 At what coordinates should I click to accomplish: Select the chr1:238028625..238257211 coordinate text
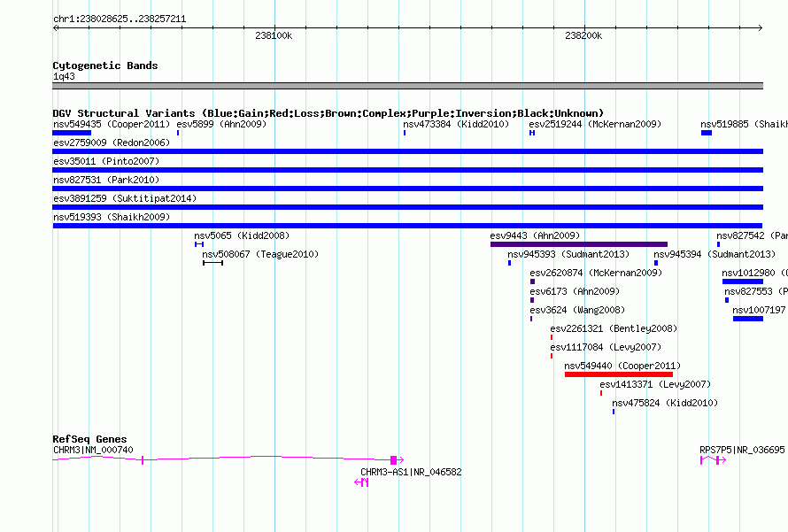(x=120, y=19)
